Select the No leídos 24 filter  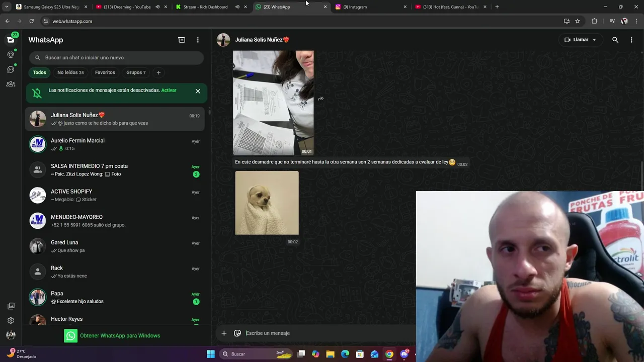click(x=70, y=72)
